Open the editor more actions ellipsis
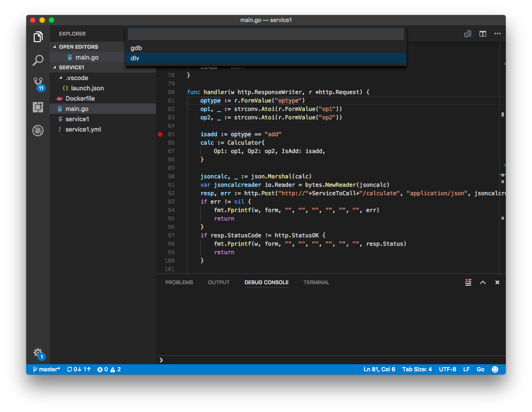Image resolution: width=532 pixels, height=412 pixels. pos(497,34)
